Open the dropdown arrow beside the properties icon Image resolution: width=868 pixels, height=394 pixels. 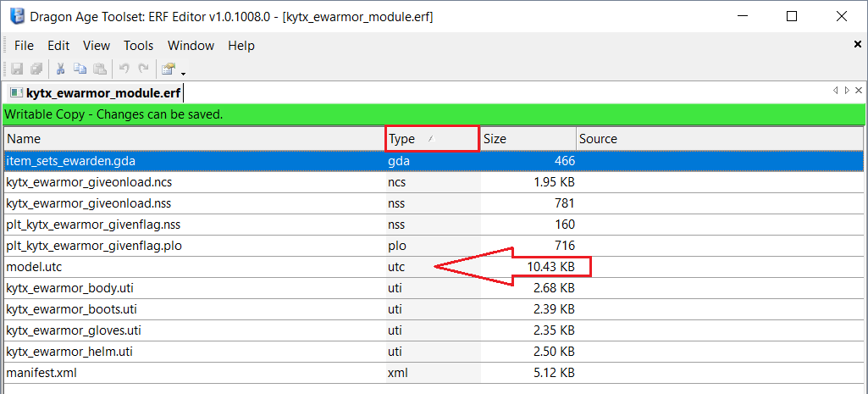[183, 73]
